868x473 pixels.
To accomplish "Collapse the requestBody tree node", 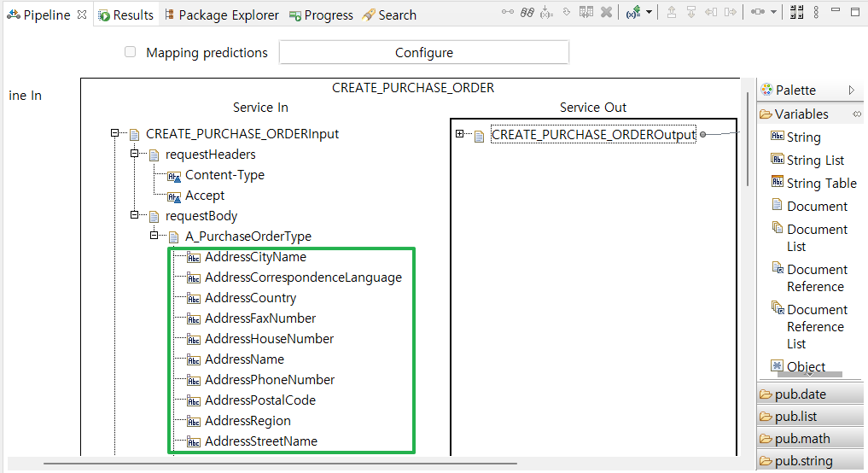I will click(x=134, y=216).
